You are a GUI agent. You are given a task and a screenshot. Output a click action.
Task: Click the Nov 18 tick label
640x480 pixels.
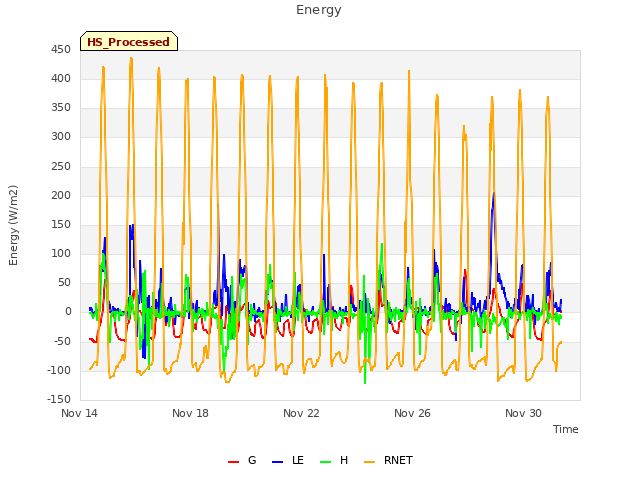190,413
